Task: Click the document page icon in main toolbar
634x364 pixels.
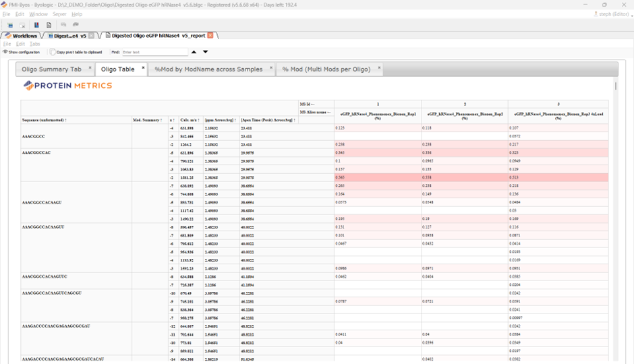Action: pos(49,25)
